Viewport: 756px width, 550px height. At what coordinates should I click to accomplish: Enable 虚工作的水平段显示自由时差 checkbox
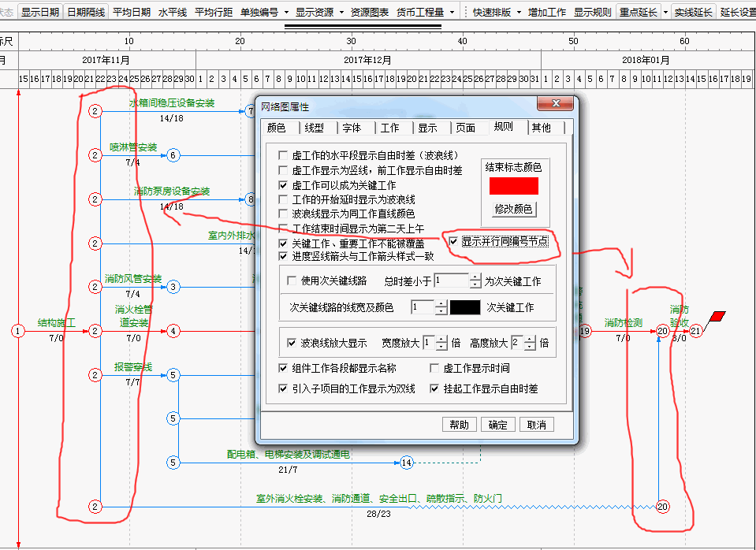283,155
